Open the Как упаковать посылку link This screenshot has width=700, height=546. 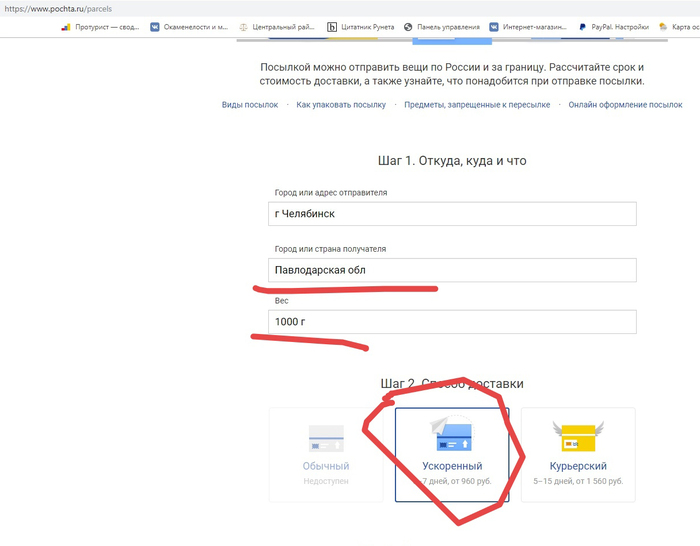341,105
